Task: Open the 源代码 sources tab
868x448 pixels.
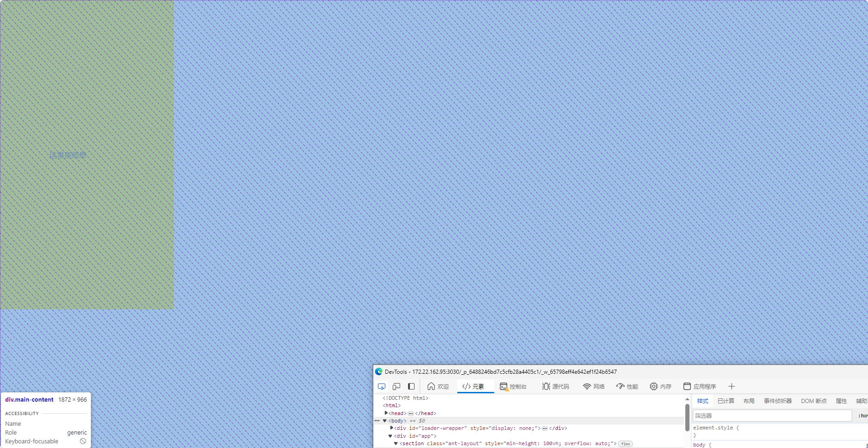Action: pos(555,386)
